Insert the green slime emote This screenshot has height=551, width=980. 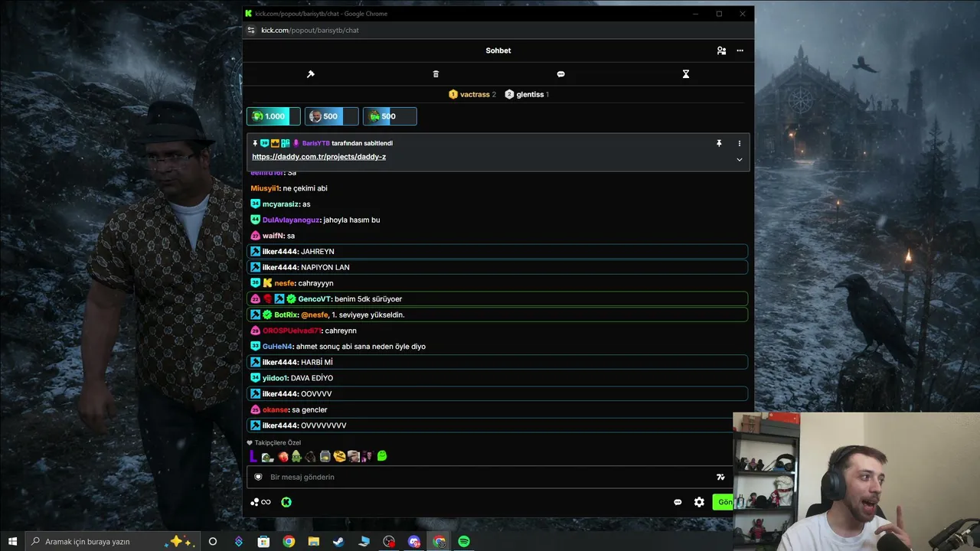pos(382,456)
